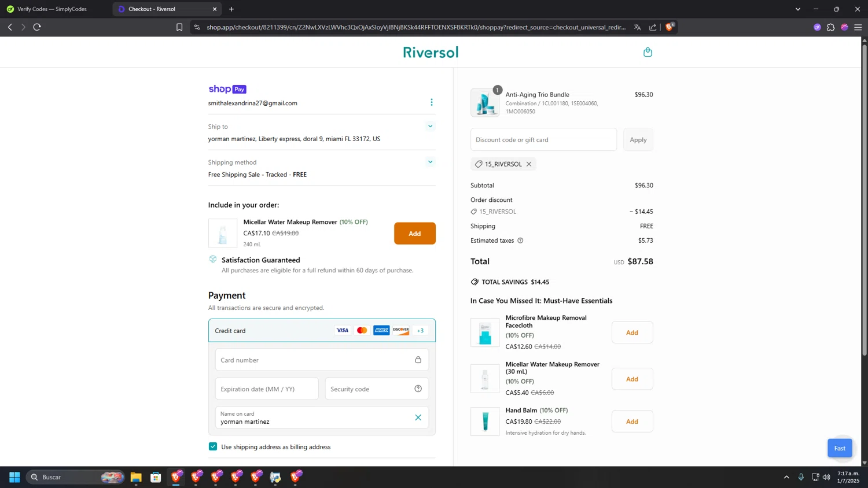This screenshot has height=488, width=868.
Task: Add Microfibre Makeup Removal Facecloth
Action: 632,332
